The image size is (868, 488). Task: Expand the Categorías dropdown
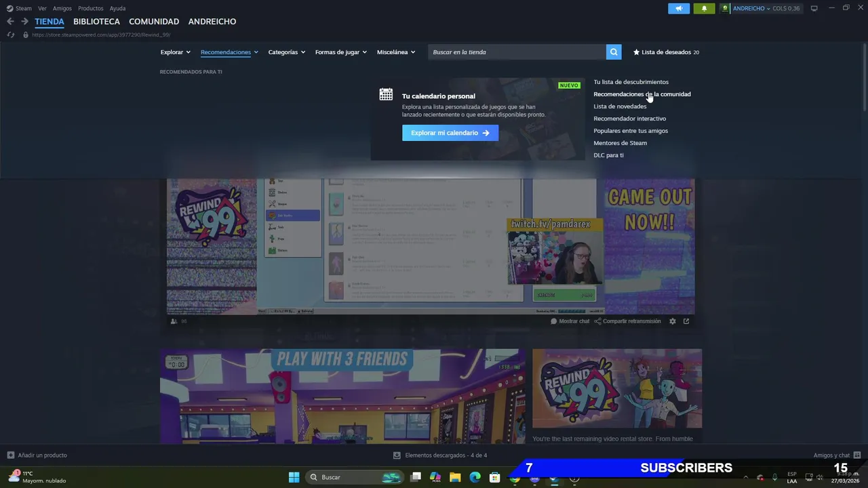[287, 52]
